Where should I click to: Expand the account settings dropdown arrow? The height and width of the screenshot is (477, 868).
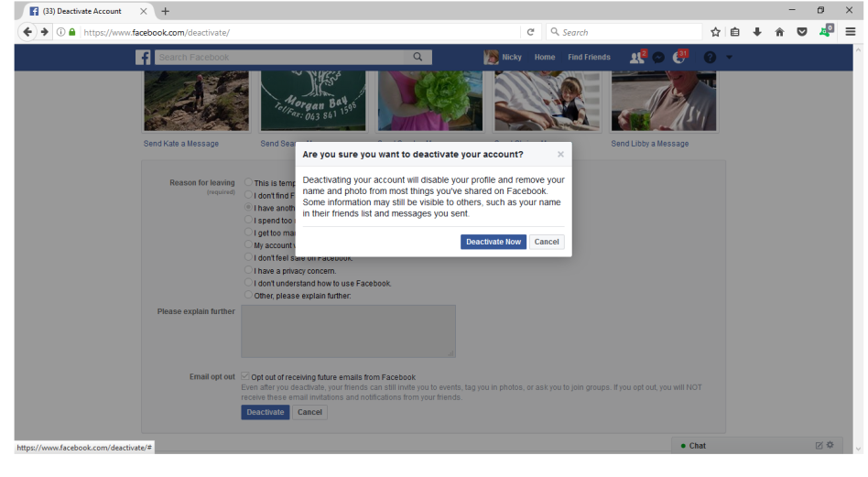point(729,58)
